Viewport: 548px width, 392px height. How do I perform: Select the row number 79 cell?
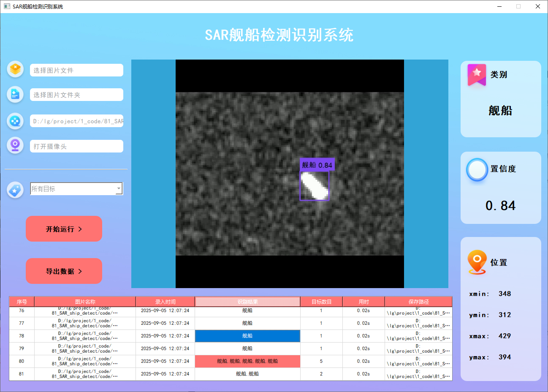click(x=22, y=348)
